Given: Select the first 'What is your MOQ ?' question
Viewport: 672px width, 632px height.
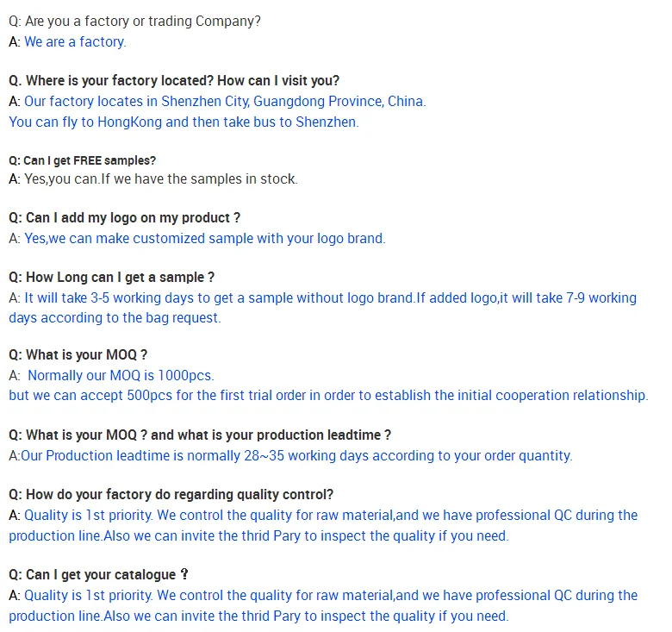Looking at the screenshot, I should pos(78,355).
